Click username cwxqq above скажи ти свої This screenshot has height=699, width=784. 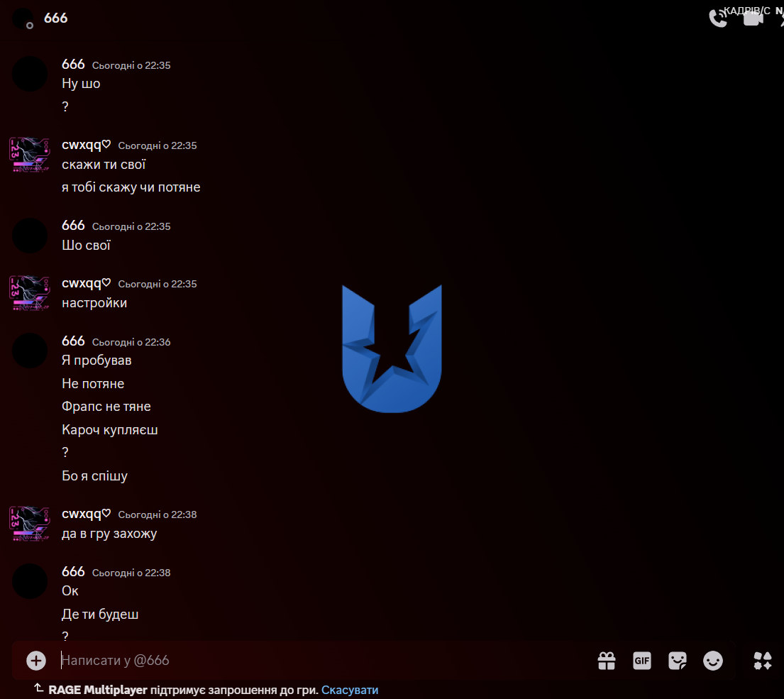[86, 145]
